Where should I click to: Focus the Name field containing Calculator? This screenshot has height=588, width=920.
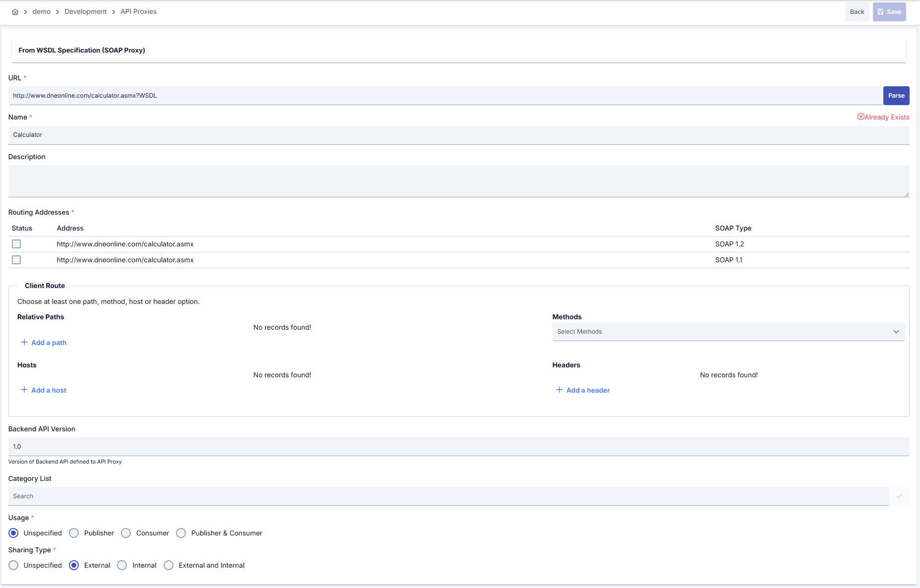pyautogui.click(x=459, y=135)
